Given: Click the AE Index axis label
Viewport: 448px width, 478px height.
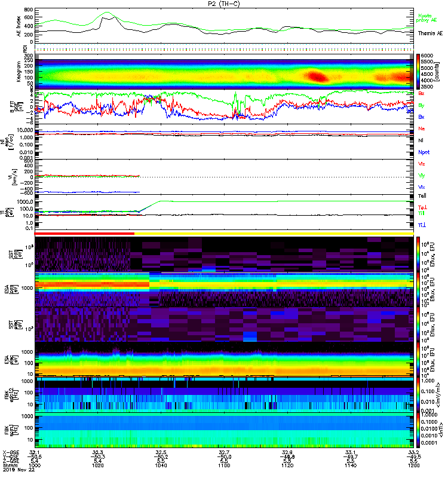Looking at the screenshot, I should point(19,26).
